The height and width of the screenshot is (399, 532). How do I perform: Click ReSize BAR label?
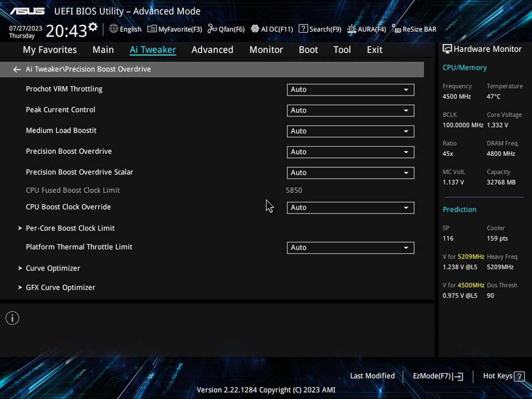pos(419,29)
